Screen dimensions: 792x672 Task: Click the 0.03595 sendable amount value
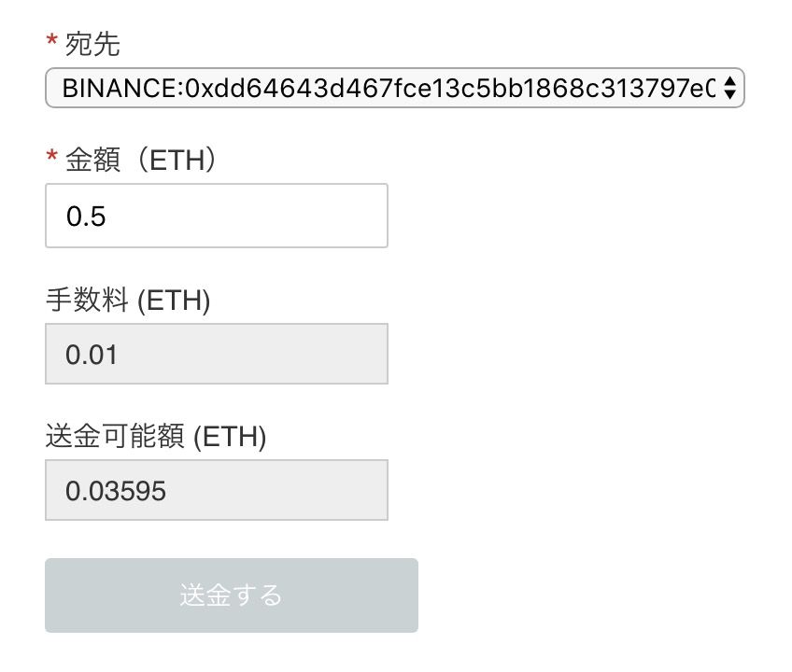[x=116, y=491]
